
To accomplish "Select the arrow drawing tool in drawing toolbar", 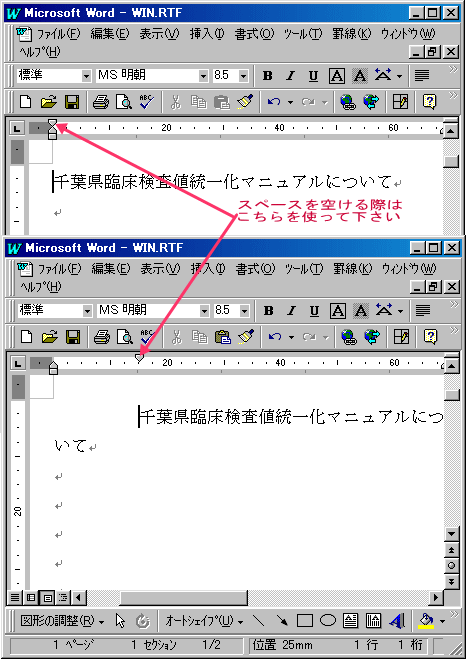I will (x=282, y=620).
